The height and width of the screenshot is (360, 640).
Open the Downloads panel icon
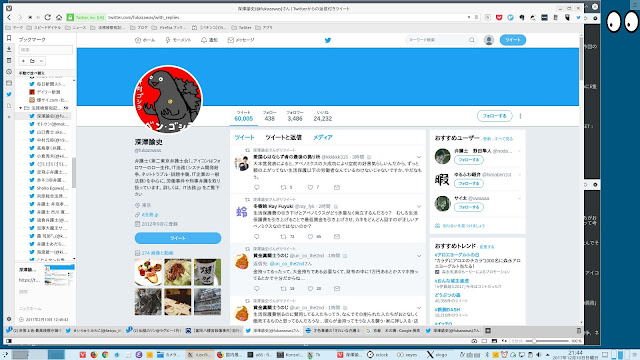9,49
